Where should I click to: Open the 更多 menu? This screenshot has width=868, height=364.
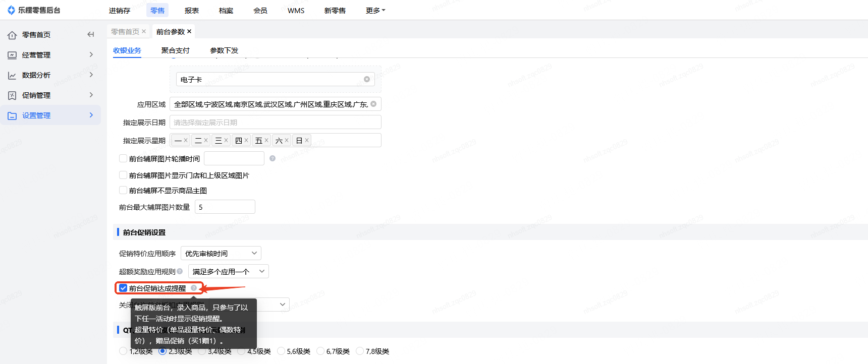pyautogui.click(x=375, y=10)
